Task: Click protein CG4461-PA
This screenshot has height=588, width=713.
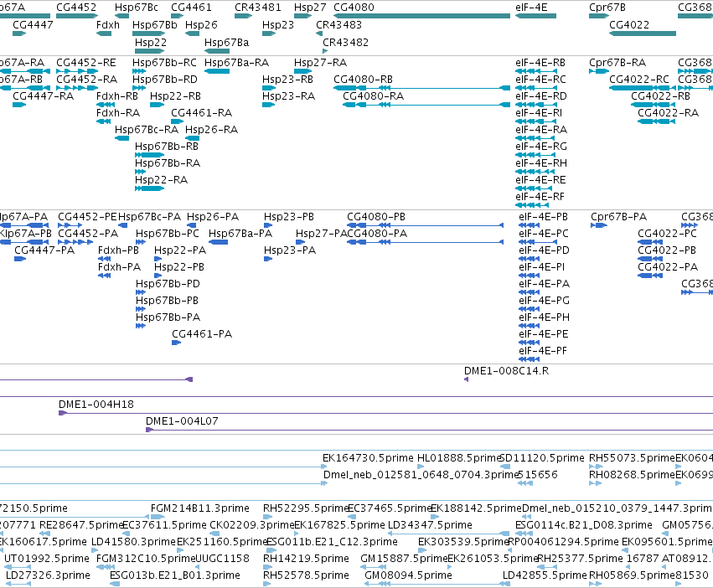Action: pos(202,334)
